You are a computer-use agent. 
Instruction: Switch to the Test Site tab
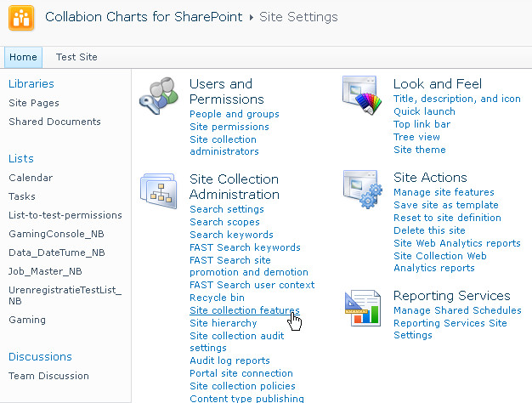click(76, 57)
